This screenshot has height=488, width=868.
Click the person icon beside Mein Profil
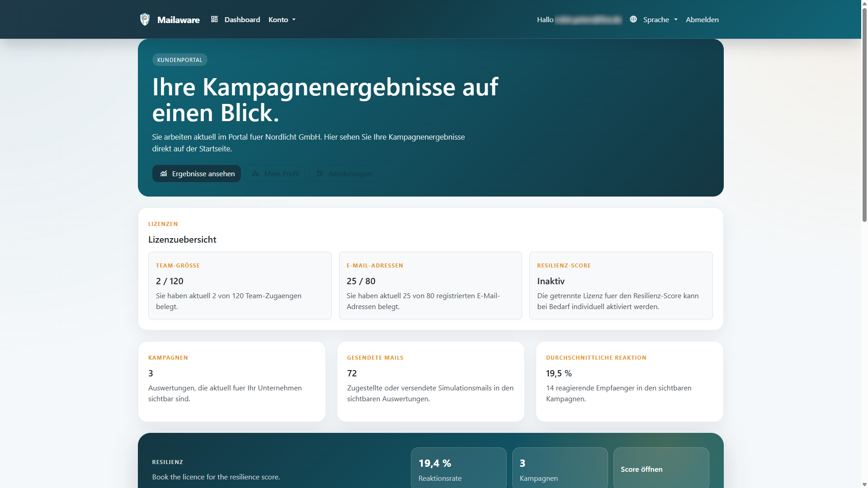[x=255, y=174]
